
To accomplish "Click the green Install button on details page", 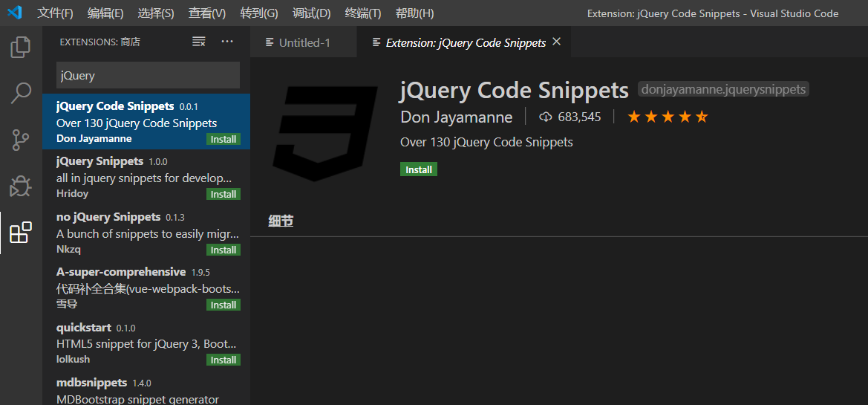I will (x=419, y=169).
